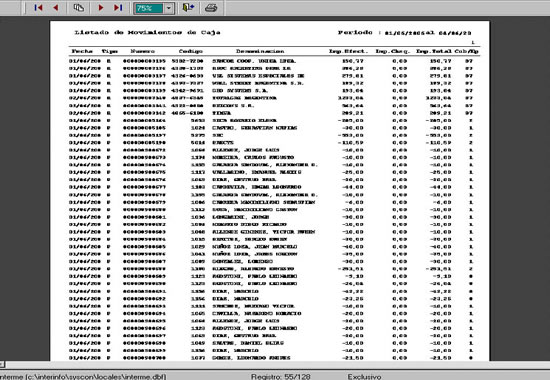The image size is (550, 380).
Task: Open the Go to Page dialog icon
Action: pos(79,7)
